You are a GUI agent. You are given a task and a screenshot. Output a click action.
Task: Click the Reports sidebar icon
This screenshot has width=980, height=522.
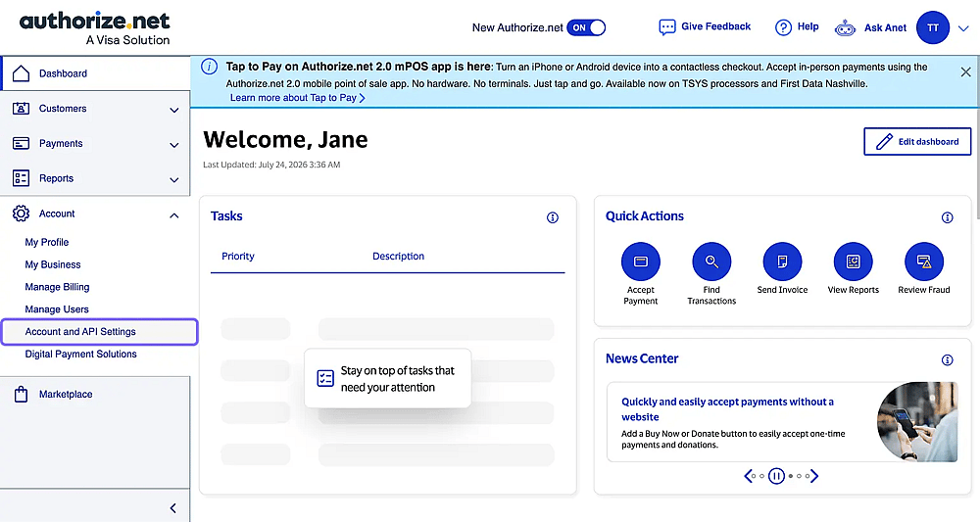[x=21, y=178]
